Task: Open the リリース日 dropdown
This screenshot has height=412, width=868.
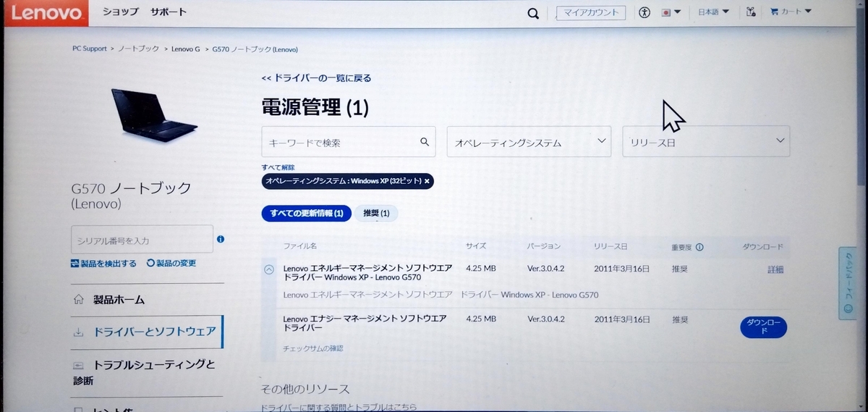Action: [706, 142]
